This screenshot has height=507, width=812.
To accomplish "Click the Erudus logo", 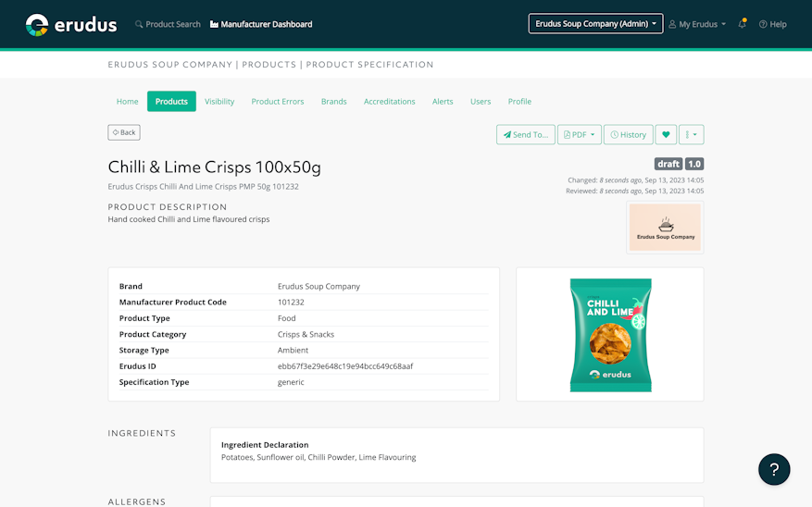I will [x=71, y=24].
